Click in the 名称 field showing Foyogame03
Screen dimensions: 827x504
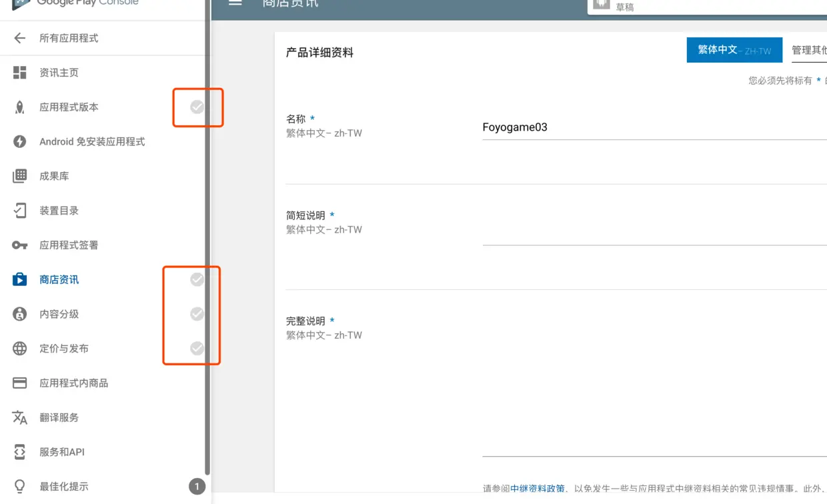pos(600,127)
